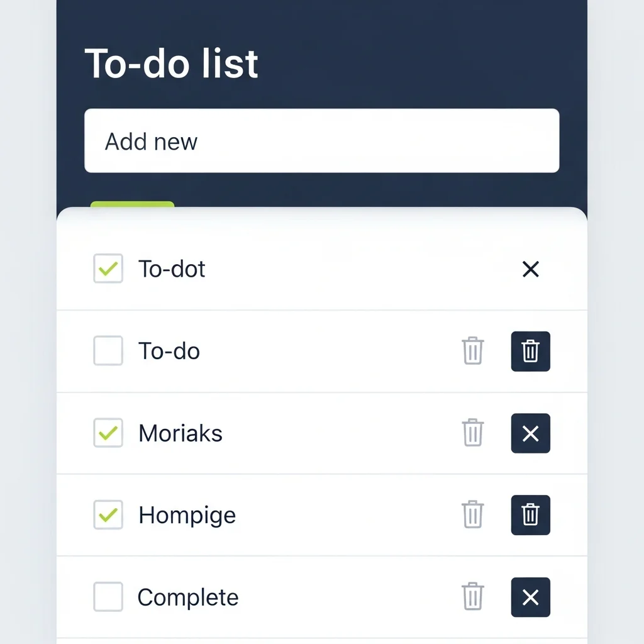
Task: Select the "To-do" task label
Action: tap(168, 352)
